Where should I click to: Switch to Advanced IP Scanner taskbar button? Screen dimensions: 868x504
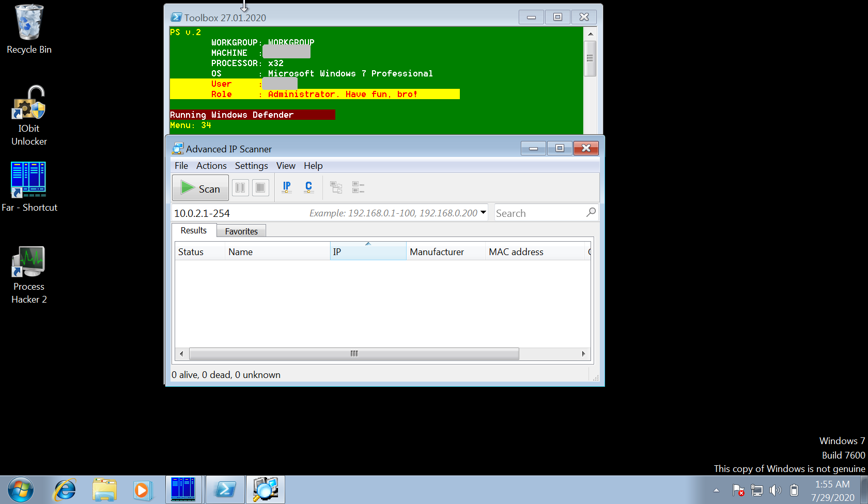266,490
